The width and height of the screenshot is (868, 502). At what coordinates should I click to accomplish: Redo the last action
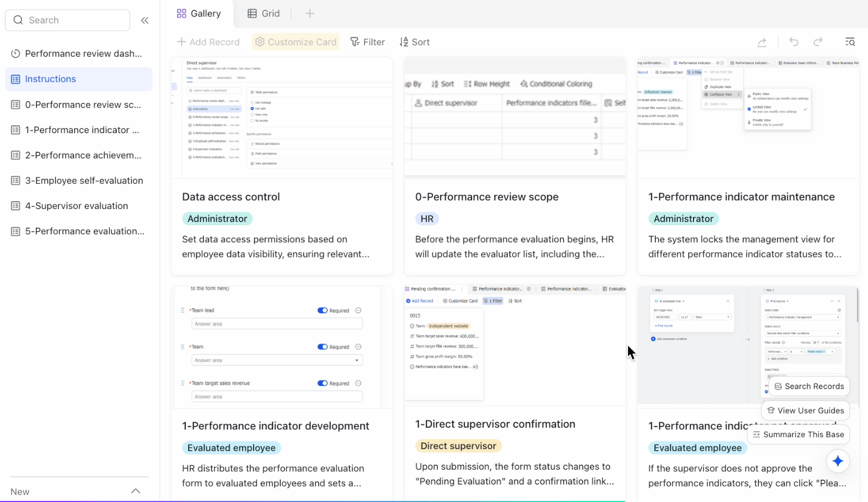coord(818,42)
